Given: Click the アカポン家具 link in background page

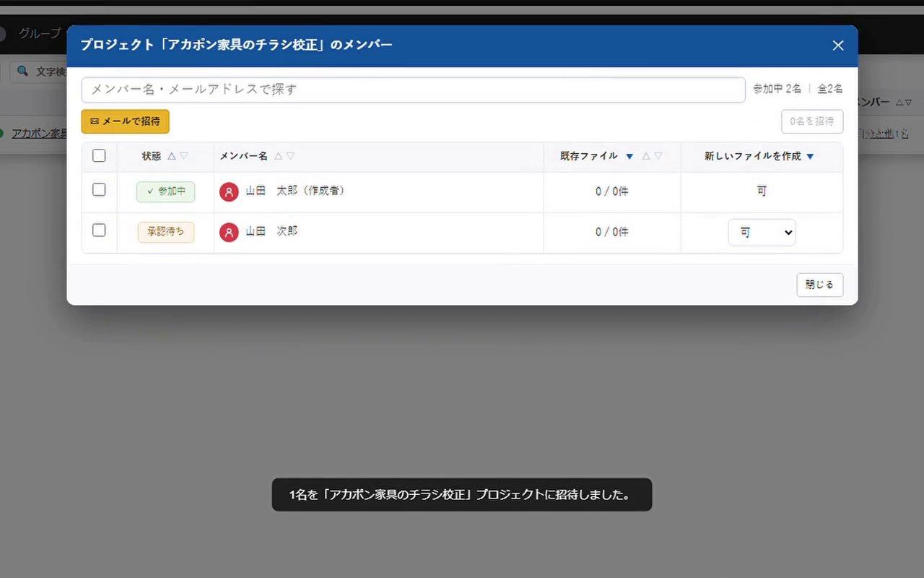Looking at the screenshot, I should pos(39,133).
